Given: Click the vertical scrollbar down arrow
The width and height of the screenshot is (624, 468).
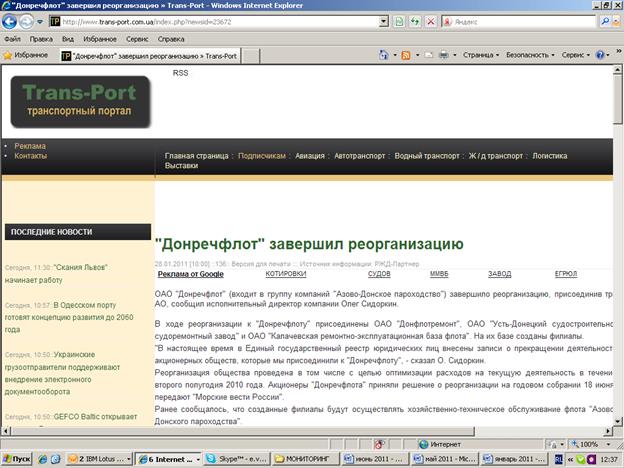Looking at the screenshot, I should pos(618,421).
